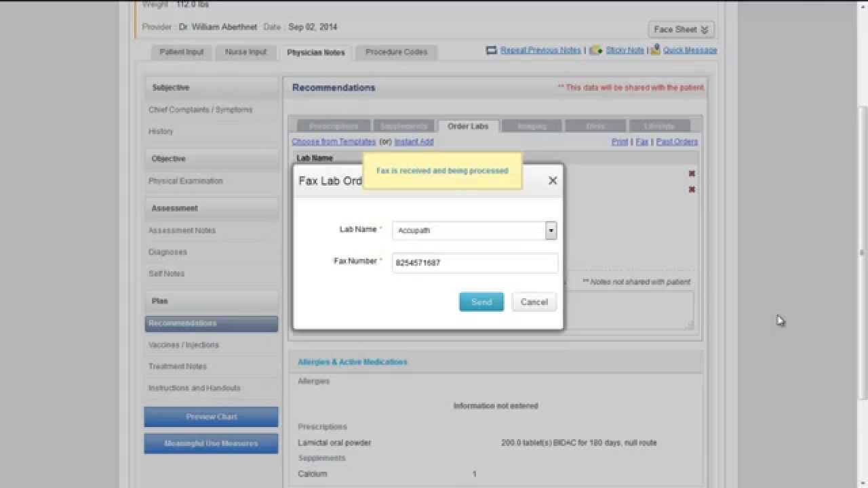Open History in sidebar

(161, 131)
